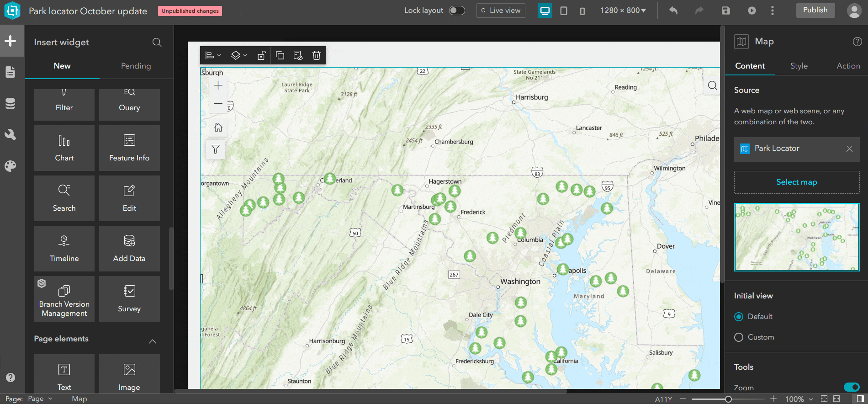Open the map filter funnel tool
Image resolution: width=868 pixels, height=404 pixels.
216,149
